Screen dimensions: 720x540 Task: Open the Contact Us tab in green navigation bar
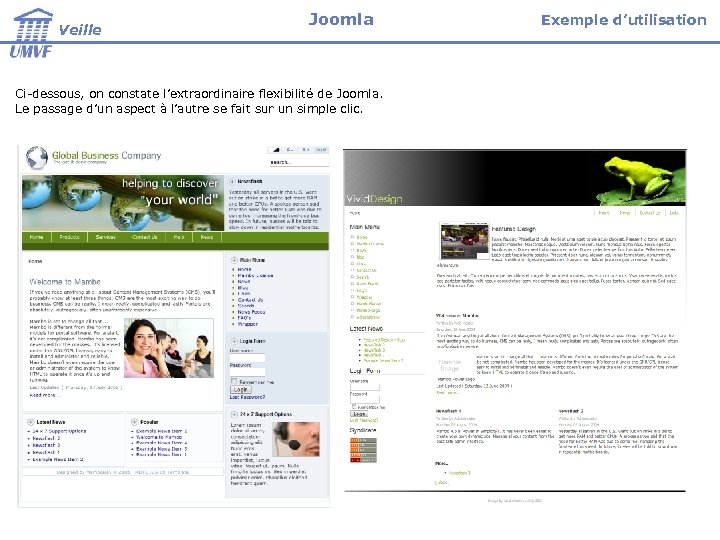(145, 237)
